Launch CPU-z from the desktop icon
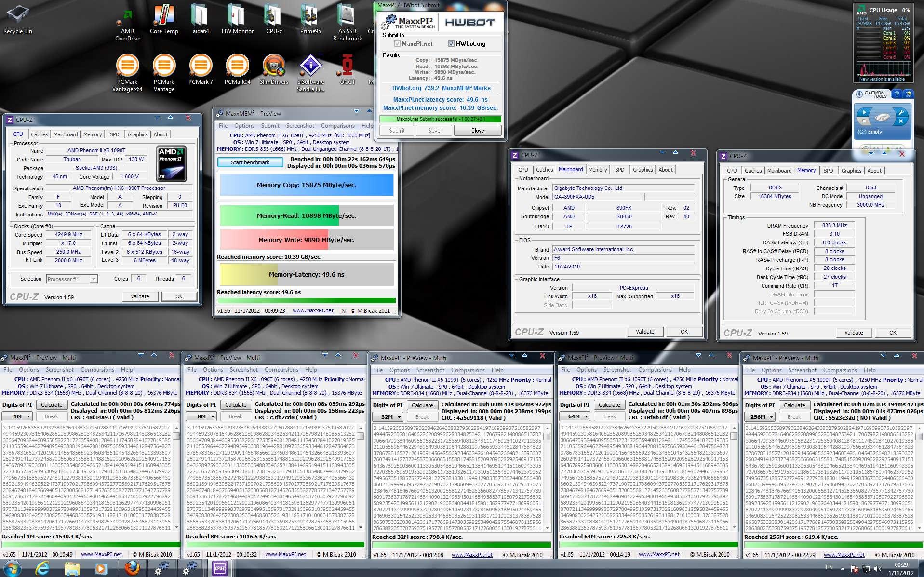 point(274,20)
